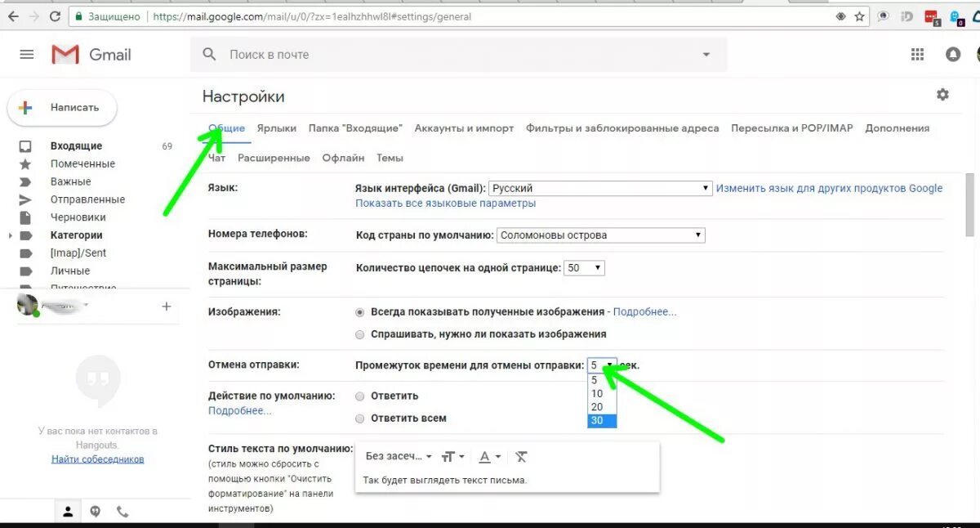Screen dimensions: 980x528
Task: Open the font family dropdown Без засеч…
Action: coord(399,456)
